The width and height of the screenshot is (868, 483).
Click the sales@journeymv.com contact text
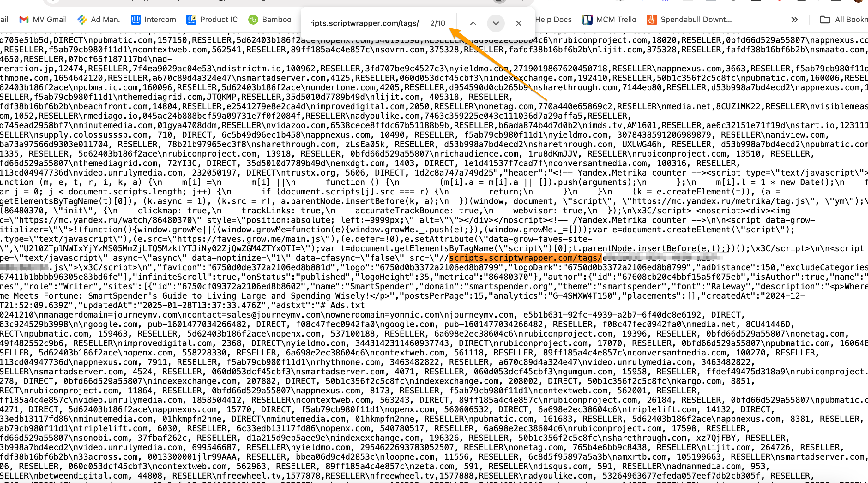coord(273,315)
